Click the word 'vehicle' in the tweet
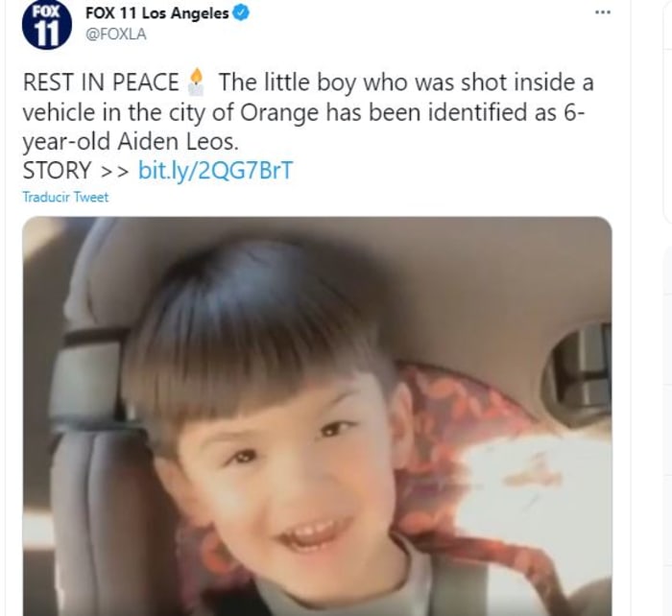The height and width of the screenshot is (616, 672). (60, 112)
